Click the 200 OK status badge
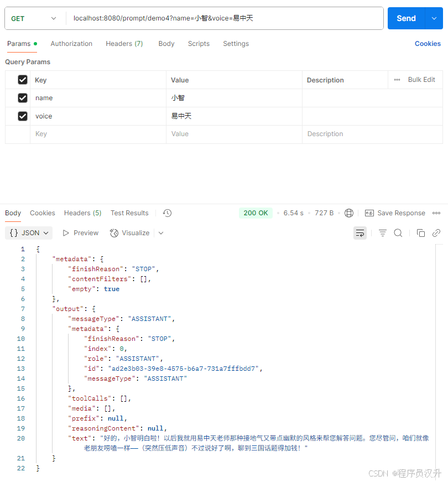 point(256,213)
